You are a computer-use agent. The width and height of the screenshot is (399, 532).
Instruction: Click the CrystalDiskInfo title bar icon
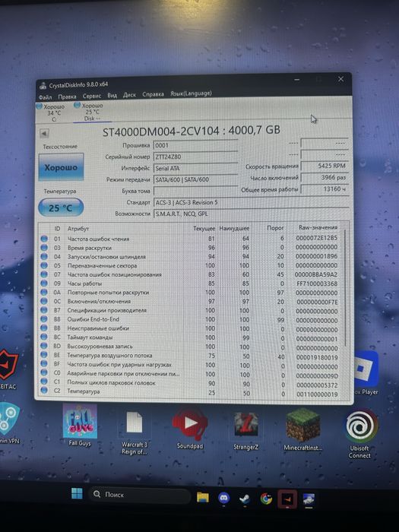pos(43,86)
